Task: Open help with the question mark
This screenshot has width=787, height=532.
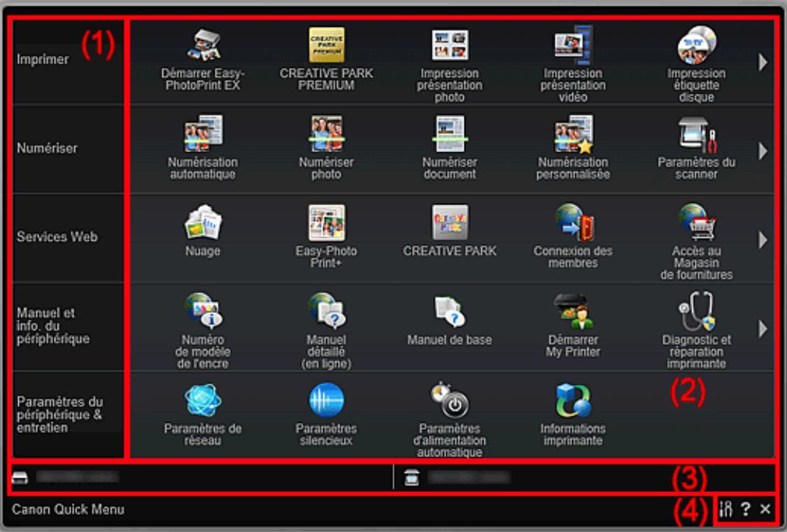Action: pyautogui.click(x=746, y=509)
